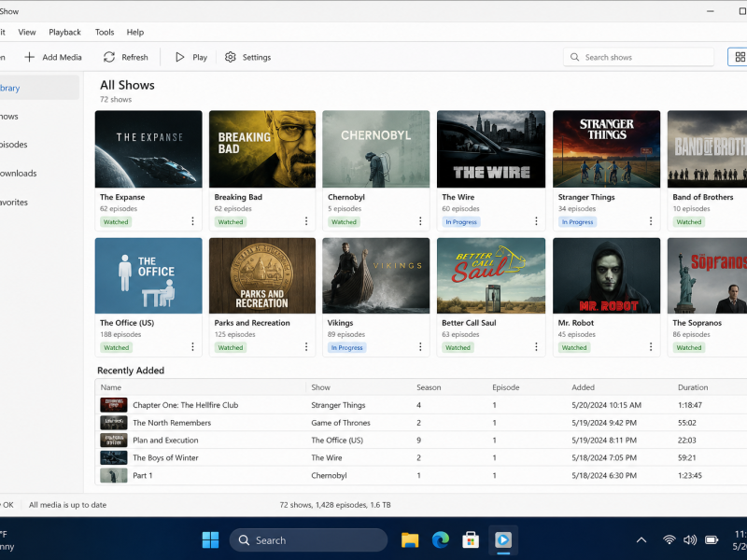This screenshot has height=560, width=747.
Task: Open more options for The Wire card
Action: (x=536, y=221)
